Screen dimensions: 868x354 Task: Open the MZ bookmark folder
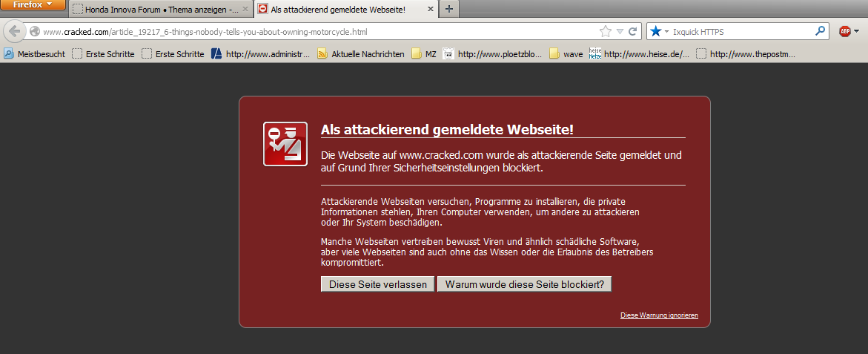click(x=424, y=53)
